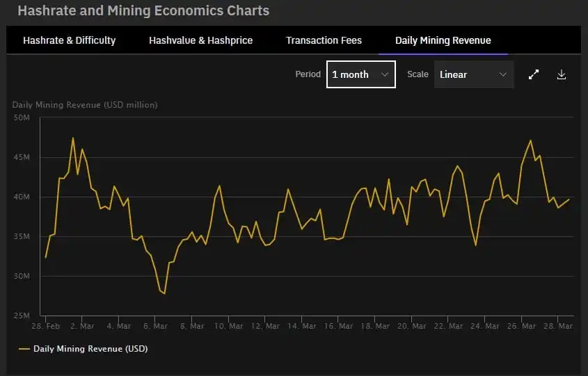Click the 50M y-axis value label
This screenshot has width=588, height=376.
pyautogui.click(x=22, y=118)
